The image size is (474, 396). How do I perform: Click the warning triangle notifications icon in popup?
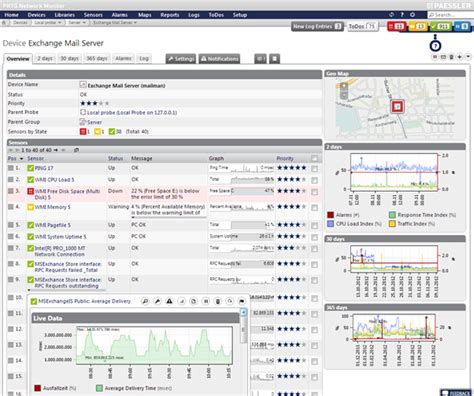click(169, 301)
